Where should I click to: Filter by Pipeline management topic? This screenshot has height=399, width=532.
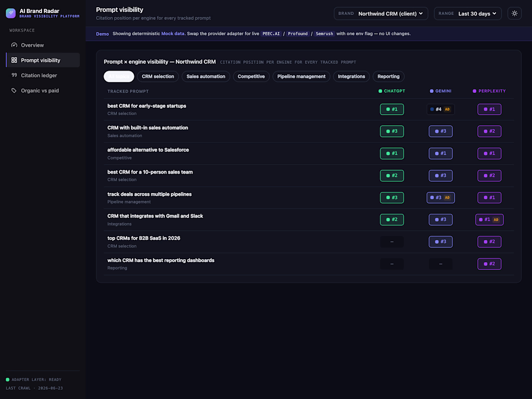(x=301, y=76)
